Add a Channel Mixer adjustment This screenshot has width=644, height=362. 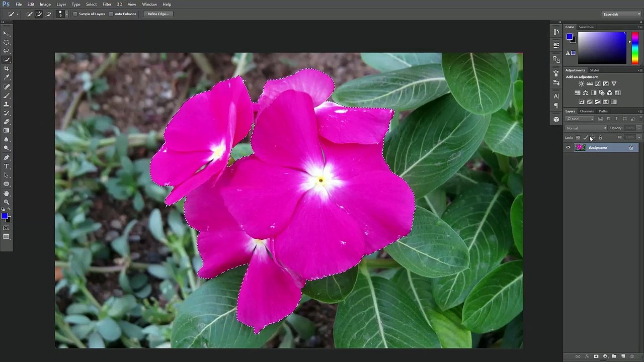point(609,93)
